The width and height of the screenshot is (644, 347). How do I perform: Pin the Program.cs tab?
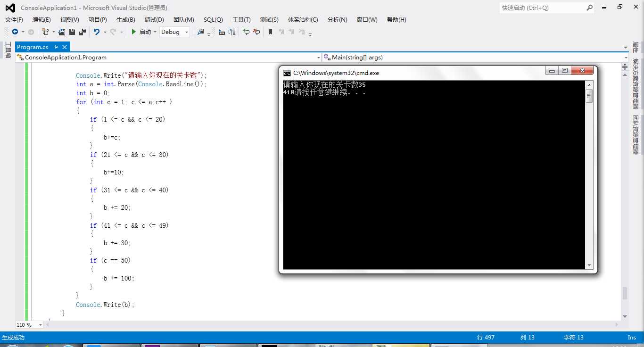(56, 47)
